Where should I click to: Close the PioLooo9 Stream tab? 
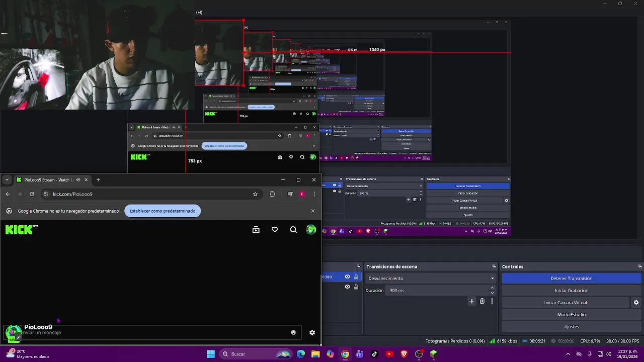(86, 179)
